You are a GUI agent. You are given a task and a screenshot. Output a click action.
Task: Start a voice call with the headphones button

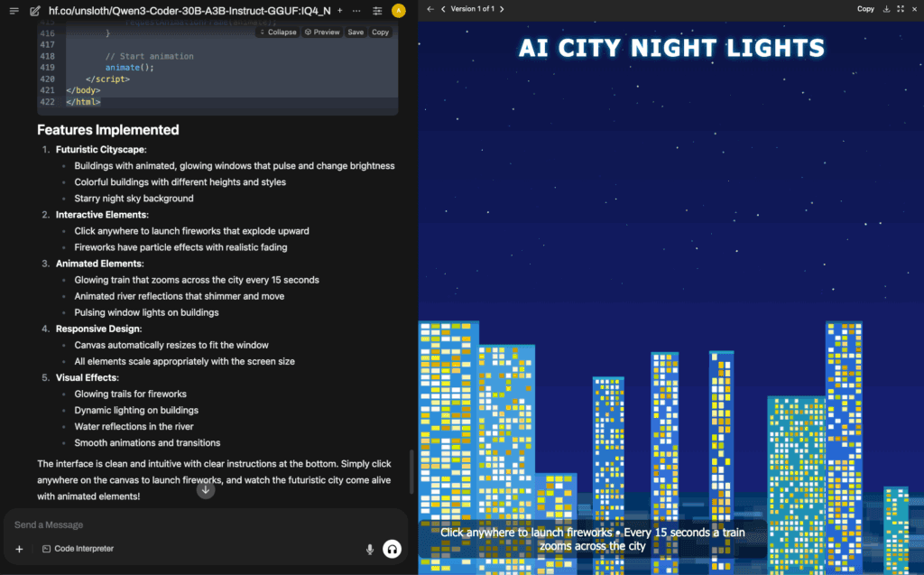392,549
